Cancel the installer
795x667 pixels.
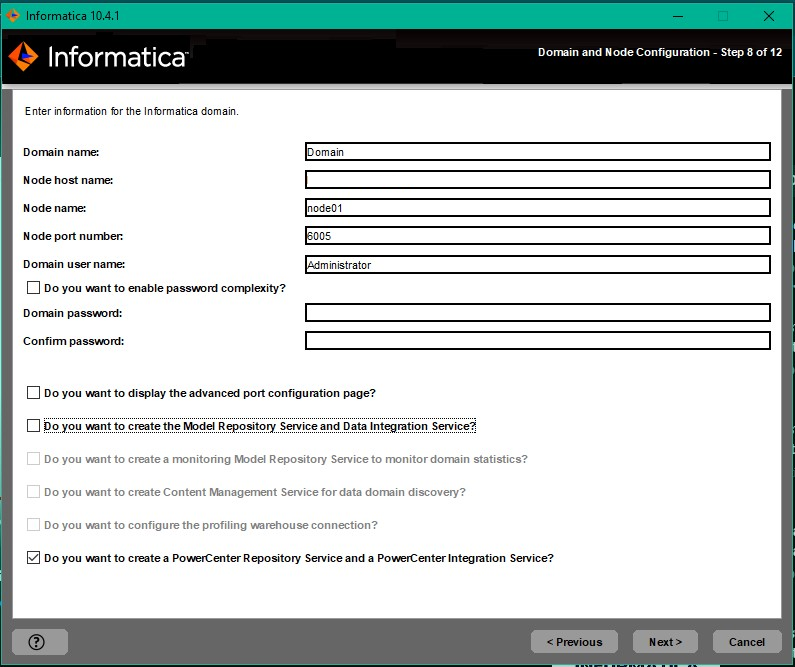click(747, 642)
